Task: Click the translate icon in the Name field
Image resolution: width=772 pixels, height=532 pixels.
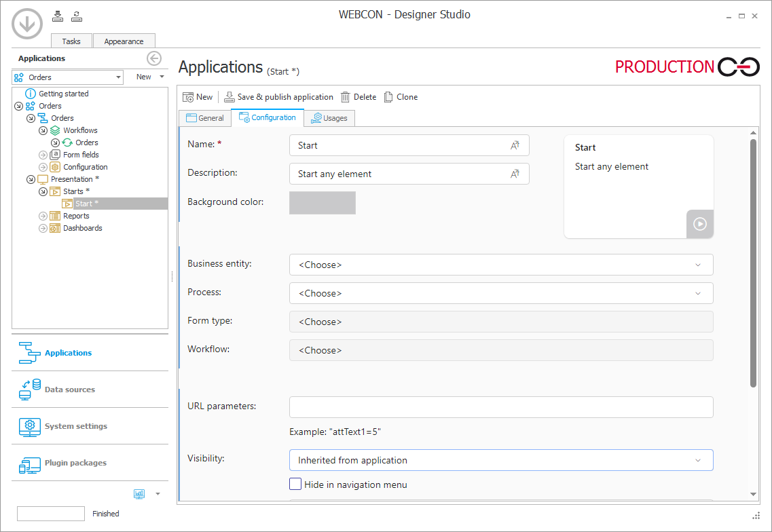Action: pos(515,145)
